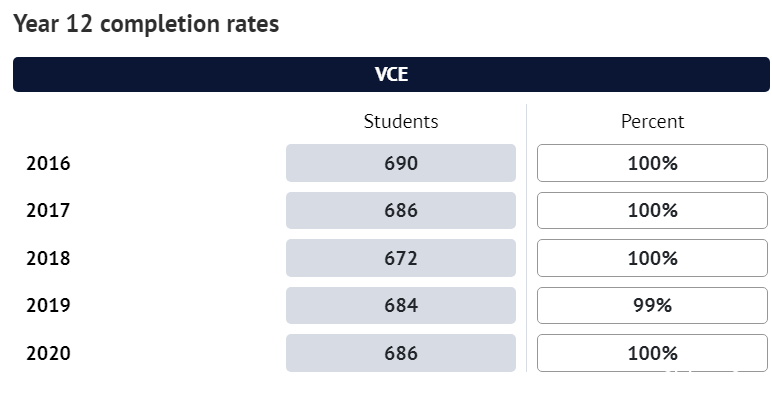
Task: Select the 2018 row label
Action: 48,258
